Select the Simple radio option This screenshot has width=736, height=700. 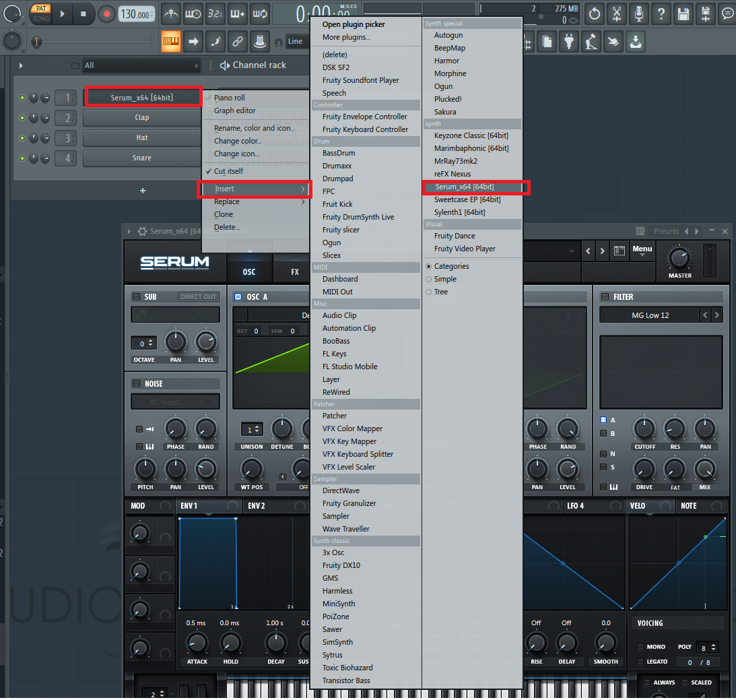click(x=428, y=280)
